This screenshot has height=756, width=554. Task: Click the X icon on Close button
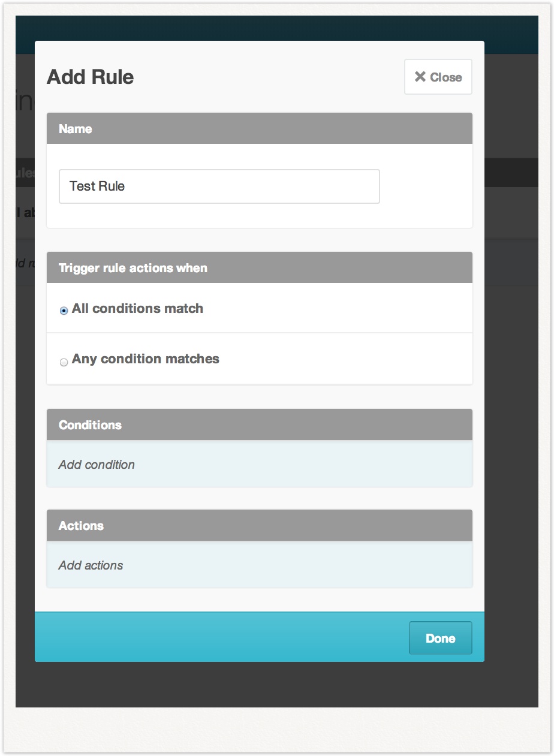420,77
